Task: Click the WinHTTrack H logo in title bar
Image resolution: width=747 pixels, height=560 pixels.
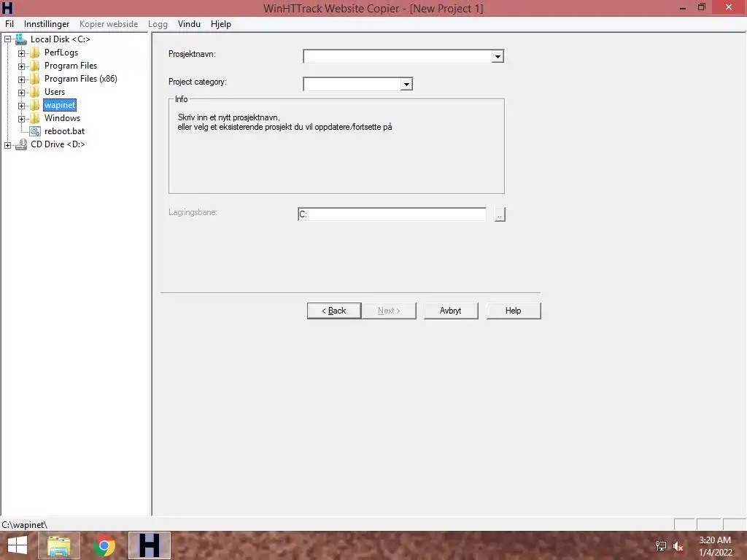Action: 7,7
